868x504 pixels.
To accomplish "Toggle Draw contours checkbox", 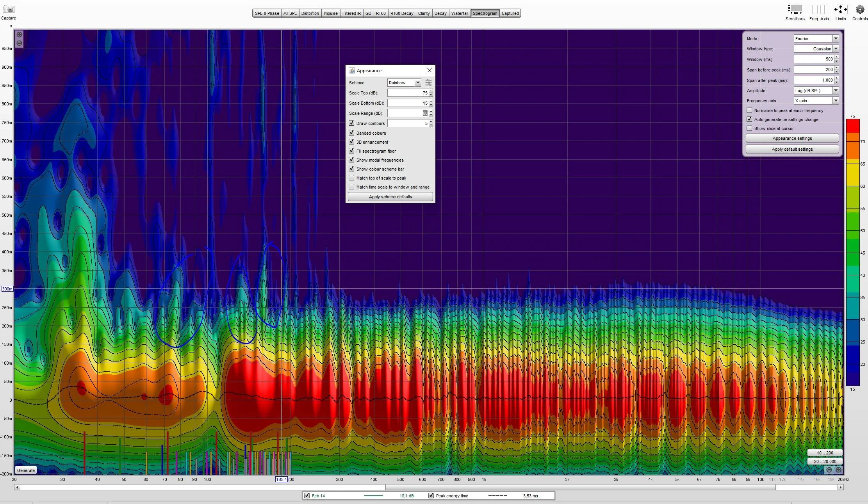I will [351, 123].
